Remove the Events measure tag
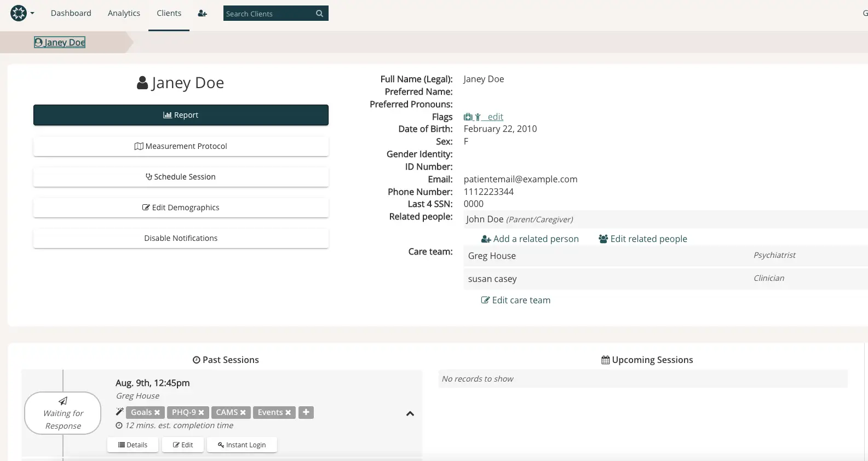 [288, 413]
